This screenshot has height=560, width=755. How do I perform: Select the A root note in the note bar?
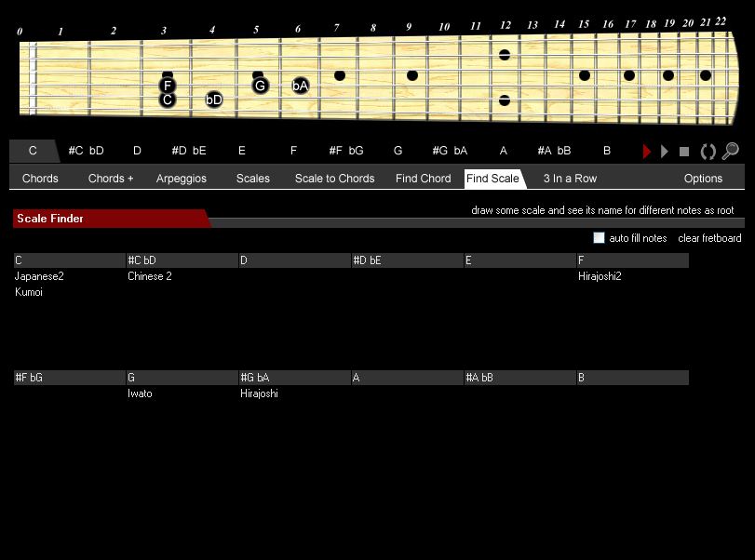pyautogui.click(x=503, y=150)
